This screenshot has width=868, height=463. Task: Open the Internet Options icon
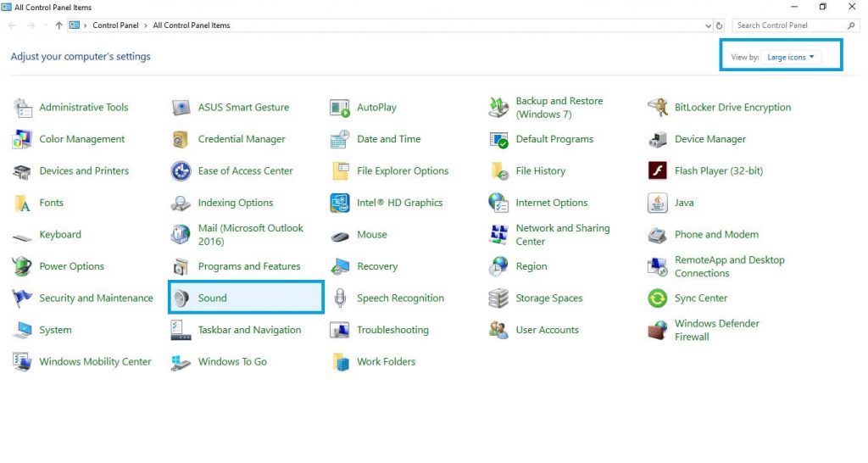tap(498, 204)
